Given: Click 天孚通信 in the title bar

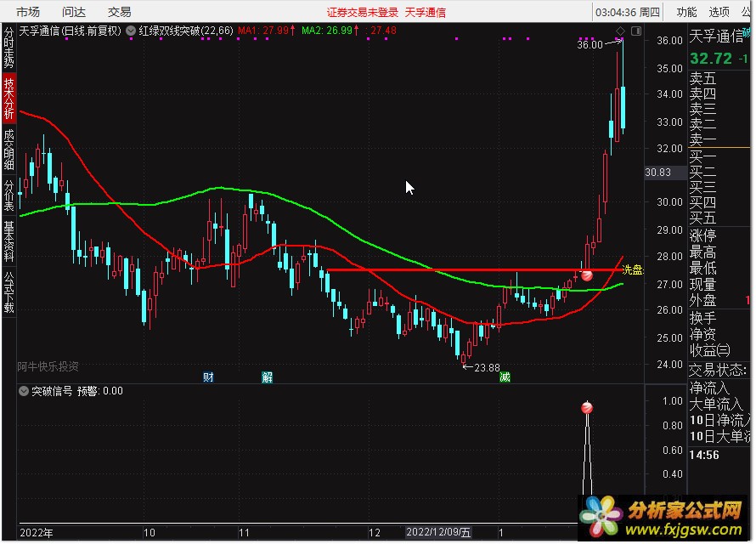Looking at the screenshot, I should coord(426,12).
